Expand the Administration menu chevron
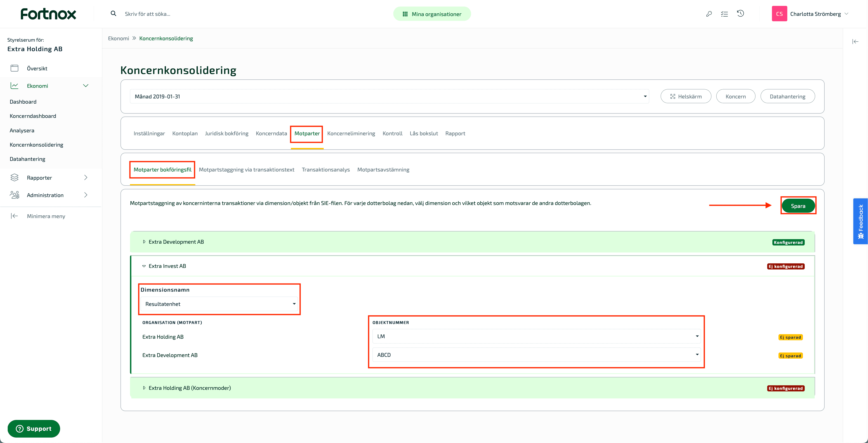 86,195
